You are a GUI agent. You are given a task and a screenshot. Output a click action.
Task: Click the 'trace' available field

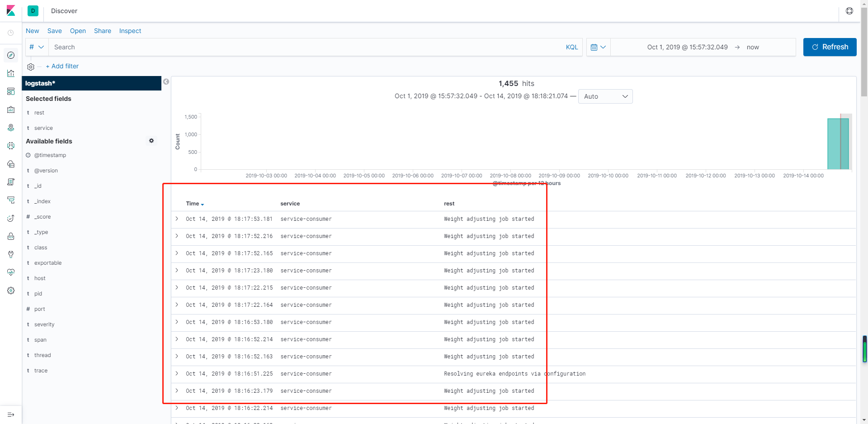tap(41, 371)
